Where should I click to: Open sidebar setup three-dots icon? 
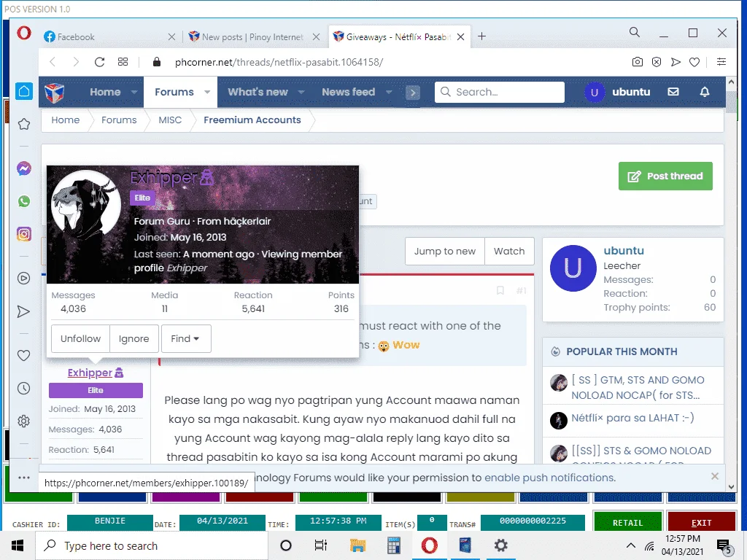[24, 477]
